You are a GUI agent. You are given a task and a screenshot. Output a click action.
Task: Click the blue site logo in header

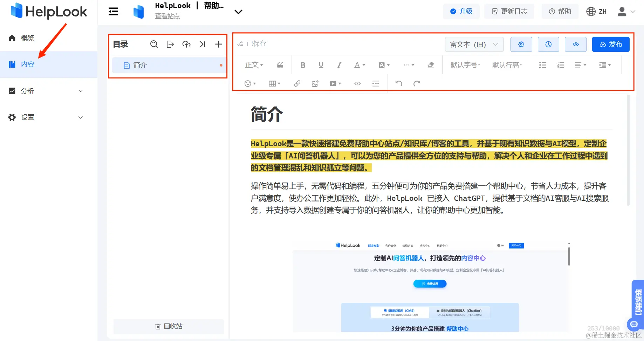pos(139,12)
